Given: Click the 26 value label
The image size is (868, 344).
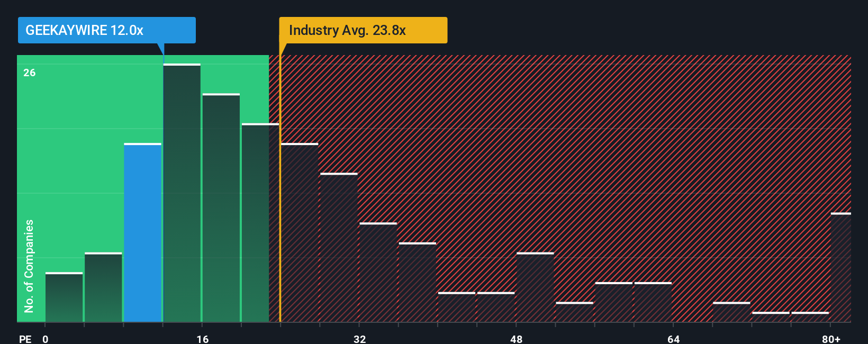Looking at the screenshot, I should click(30, 73).
